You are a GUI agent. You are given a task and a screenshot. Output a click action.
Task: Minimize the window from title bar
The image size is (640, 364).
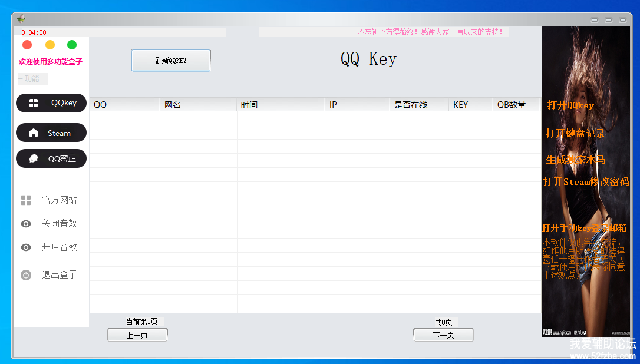click(595, 19)
